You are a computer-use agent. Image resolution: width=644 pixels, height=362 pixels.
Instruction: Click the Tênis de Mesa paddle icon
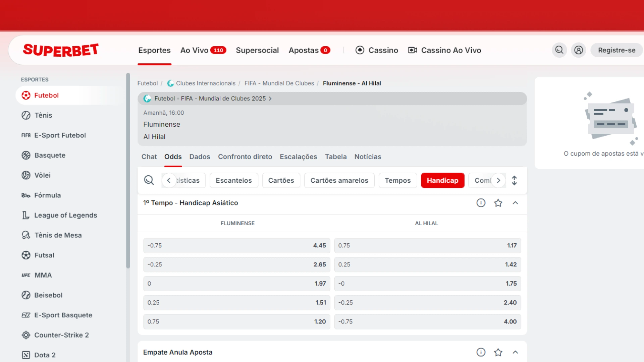click(x=26, y=235)
